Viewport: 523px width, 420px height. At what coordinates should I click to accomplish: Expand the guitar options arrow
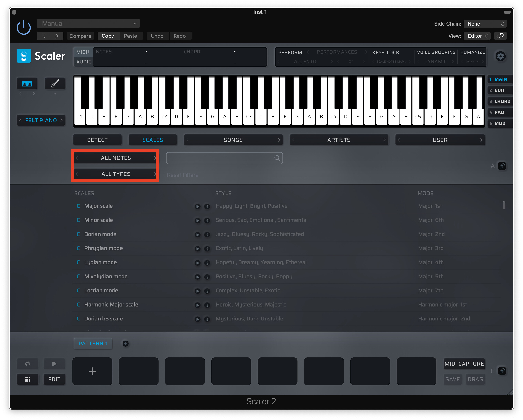coord(55,94)
